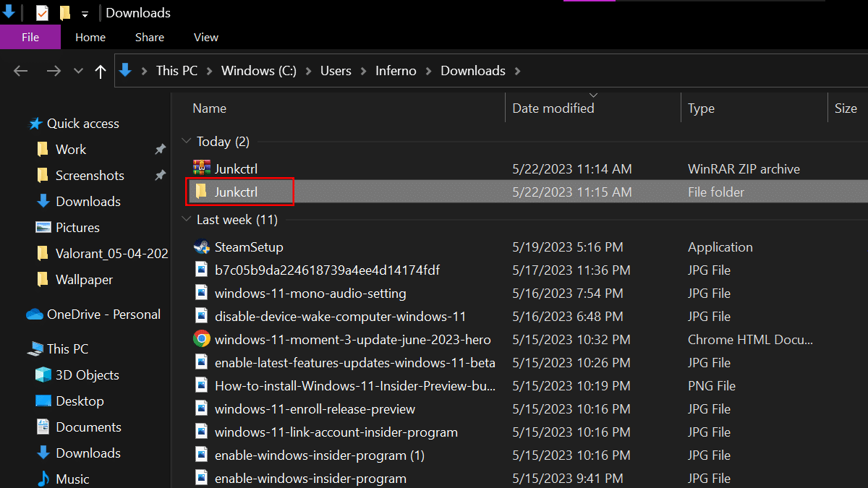
Task: Select the SteamSetup application icon
Action: [202, 247]
